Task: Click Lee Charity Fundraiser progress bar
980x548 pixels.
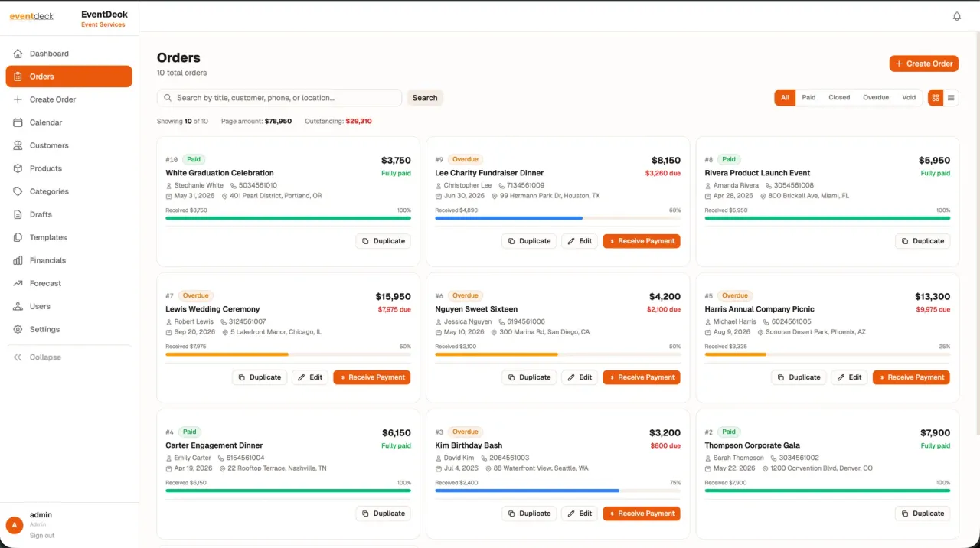Action: coord(557,218)
